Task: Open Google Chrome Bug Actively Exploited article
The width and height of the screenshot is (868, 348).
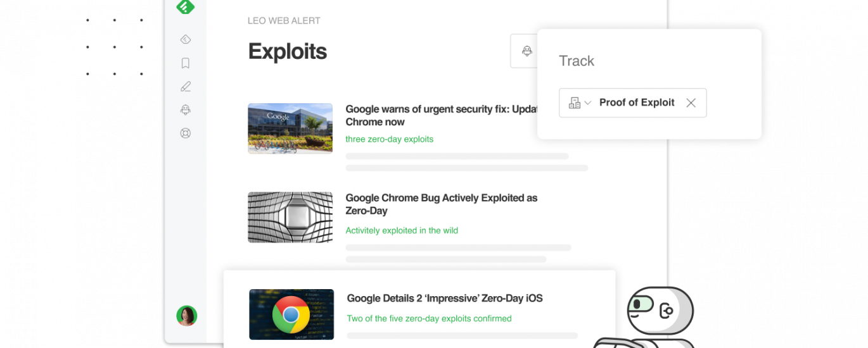Action: [x=441, y=204]
